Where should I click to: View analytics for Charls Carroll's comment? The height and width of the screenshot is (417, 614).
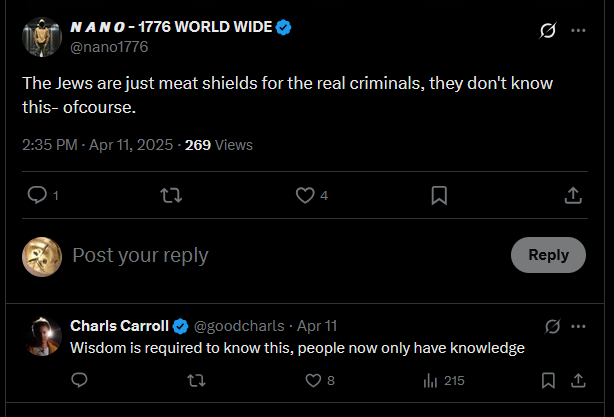pos(432,380)
